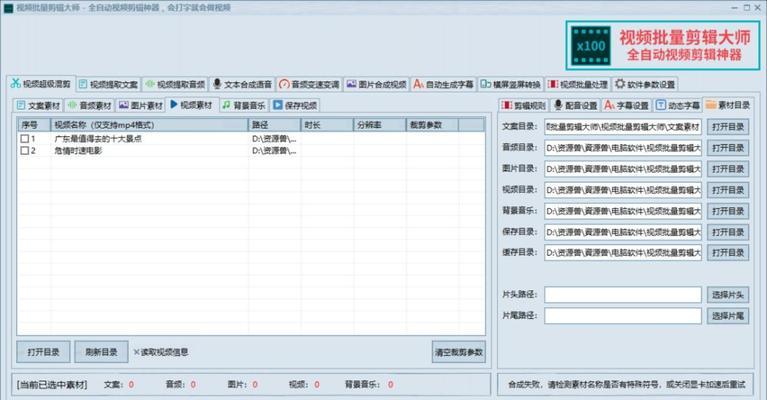This screenshot has height=400, width=767.
Task: Click the 分辨率 column header
Action: [380, 125]
